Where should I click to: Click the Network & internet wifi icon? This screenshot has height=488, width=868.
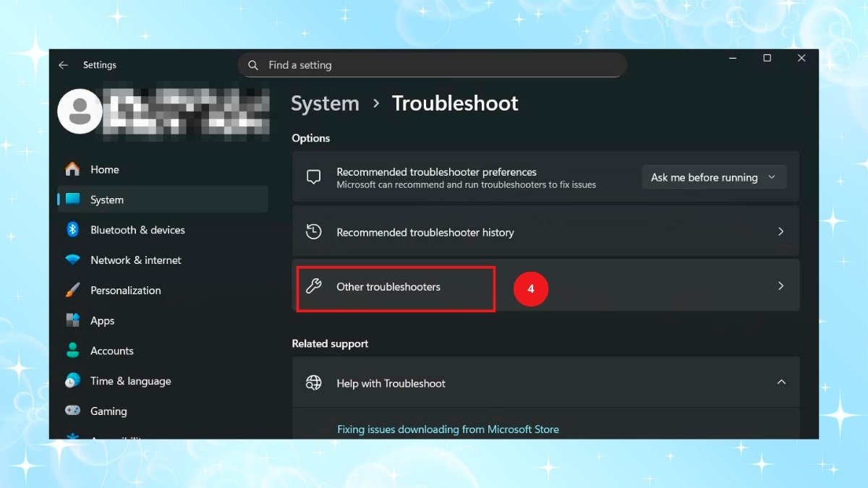pos(73,260)
